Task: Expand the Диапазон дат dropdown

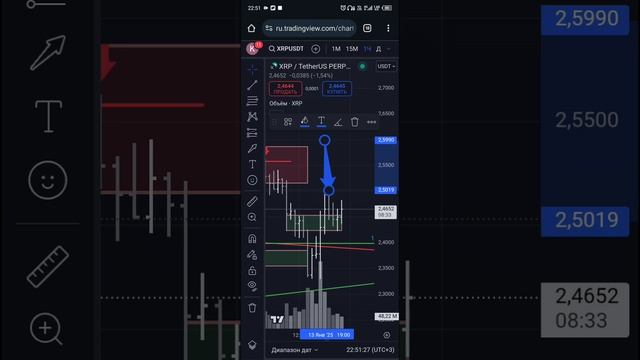Action: pos(294,350)
